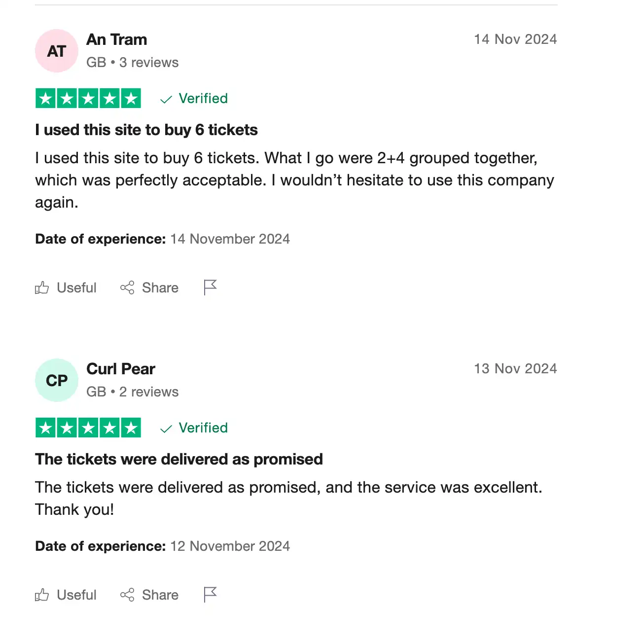This screenshot has width=644, height=644.
Task: Click the reviewer name Curl Pear
Action: [x=121, y=369]
